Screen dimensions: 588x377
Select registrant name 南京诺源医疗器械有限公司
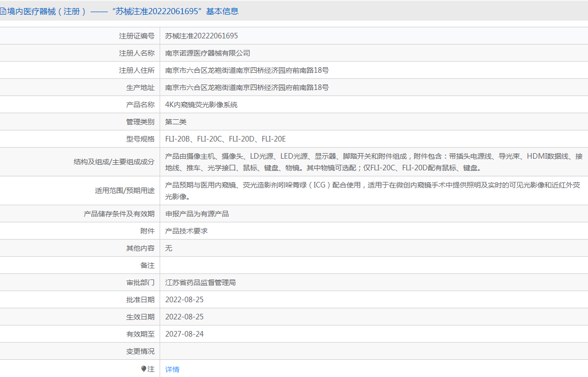click(208, 53)
